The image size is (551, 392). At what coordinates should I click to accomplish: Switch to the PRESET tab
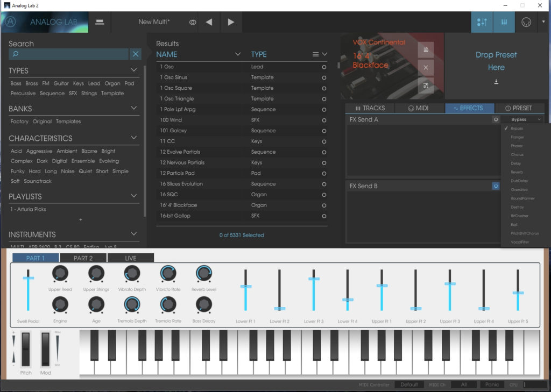[519, 108]
